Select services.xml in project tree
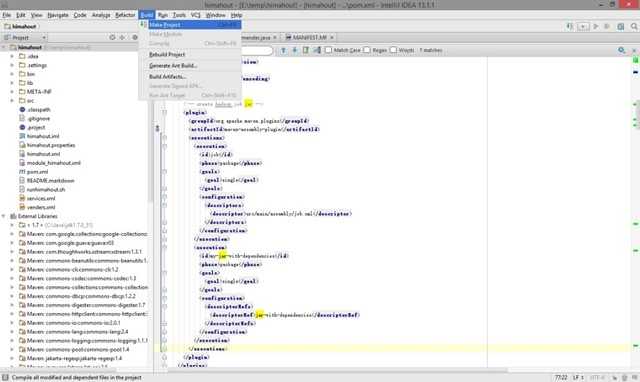Screen dimensions: 640x382 click(x=41, y=198)
